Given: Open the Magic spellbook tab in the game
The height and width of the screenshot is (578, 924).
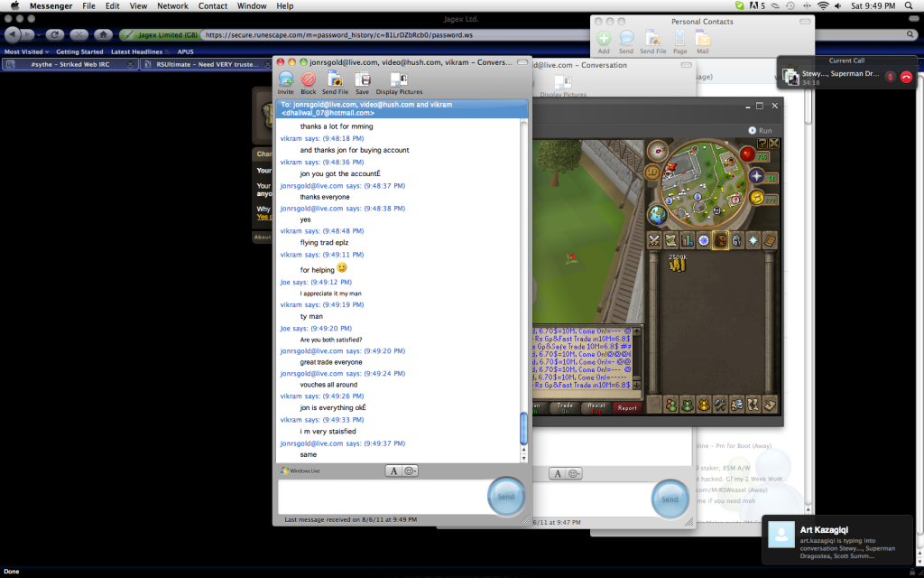Looking at the screenshot, I should click(770, 240).
